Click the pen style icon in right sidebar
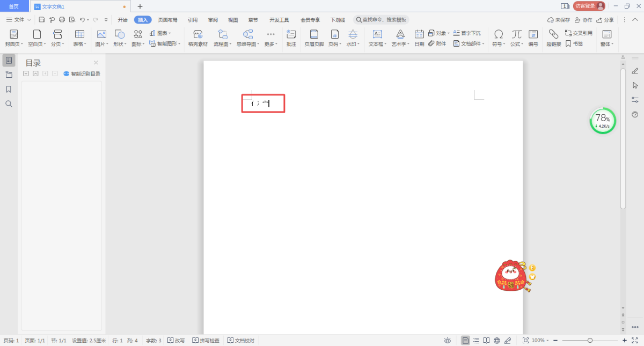This screenshot has height=346, width=644. (x=635, y=71)
